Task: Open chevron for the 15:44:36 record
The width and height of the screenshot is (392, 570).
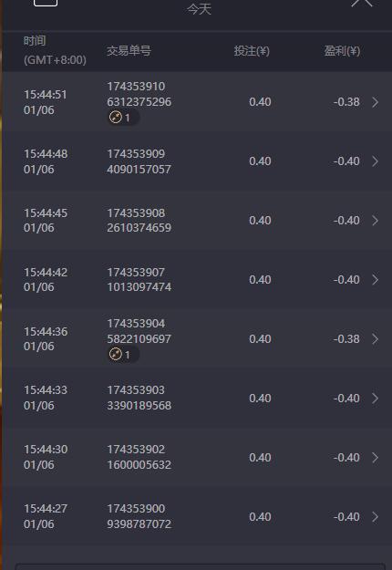Action: (x=376, y=339)
